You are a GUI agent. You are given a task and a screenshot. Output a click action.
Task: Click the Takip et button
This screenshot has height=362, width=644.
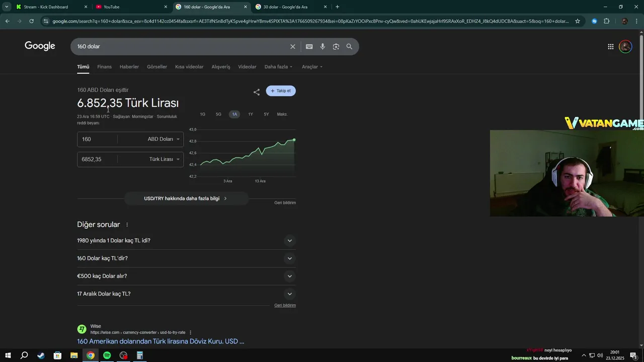pos(281,91)
